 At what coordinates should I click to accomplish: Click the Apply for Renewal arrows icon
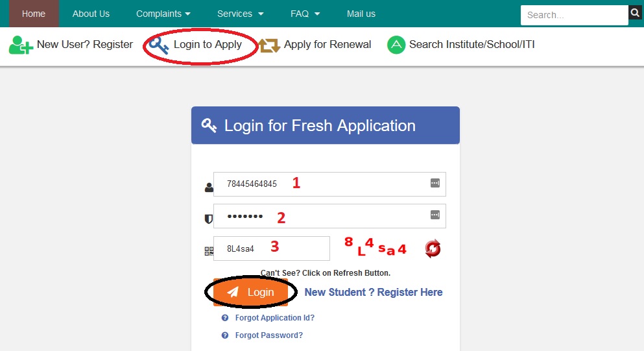269,45
